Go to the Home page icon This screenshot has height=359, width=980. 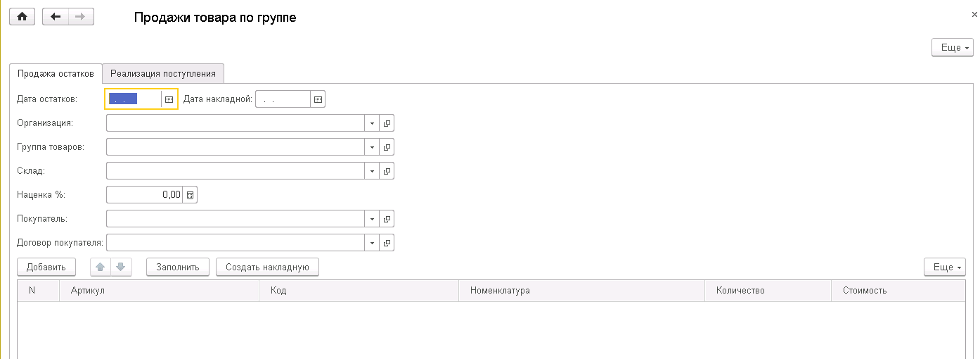coord(22,17)
